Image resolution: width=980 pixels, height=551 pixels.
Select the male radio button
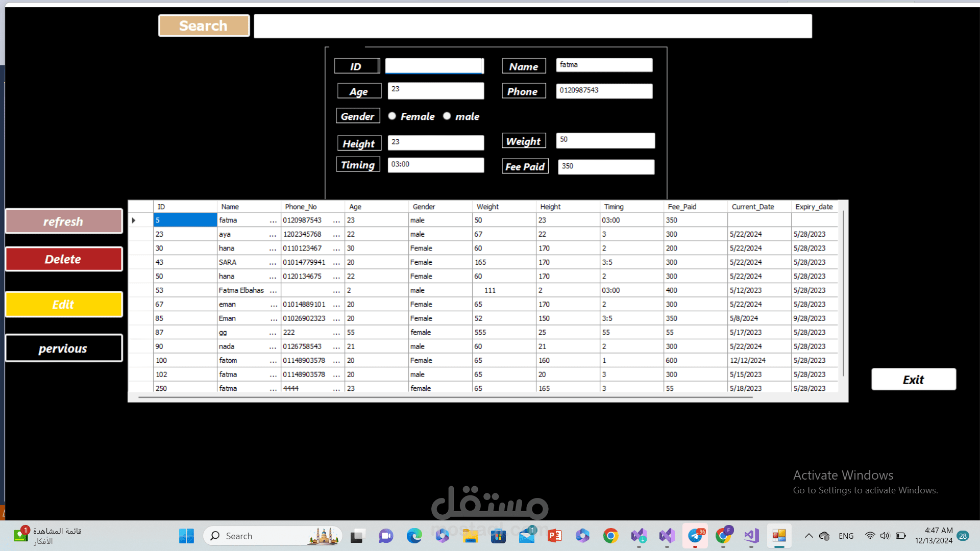coord(446,116)
